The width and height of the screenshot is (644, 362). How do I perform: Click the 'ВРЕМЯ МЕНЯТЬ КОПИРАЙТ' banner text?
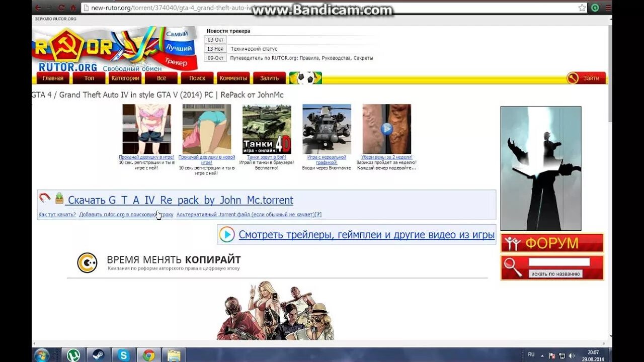tap(174, 260)
